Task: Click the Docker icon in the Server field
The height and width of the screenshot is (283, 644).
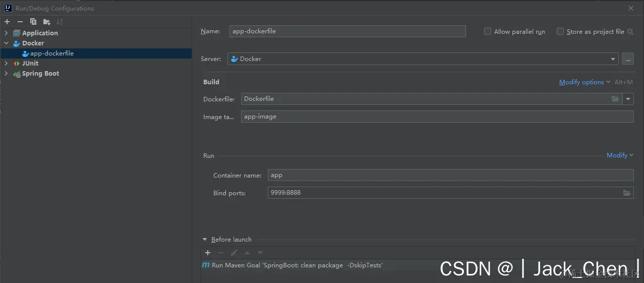Action: tap(234, 59)
